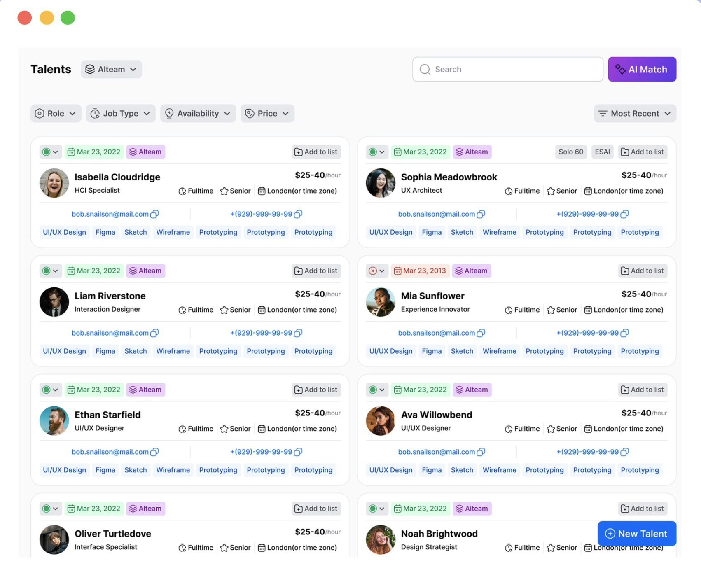The image size is (701, 588).
Task: Select the ESAI badge on Sophia's card
Action: (602, 152)
